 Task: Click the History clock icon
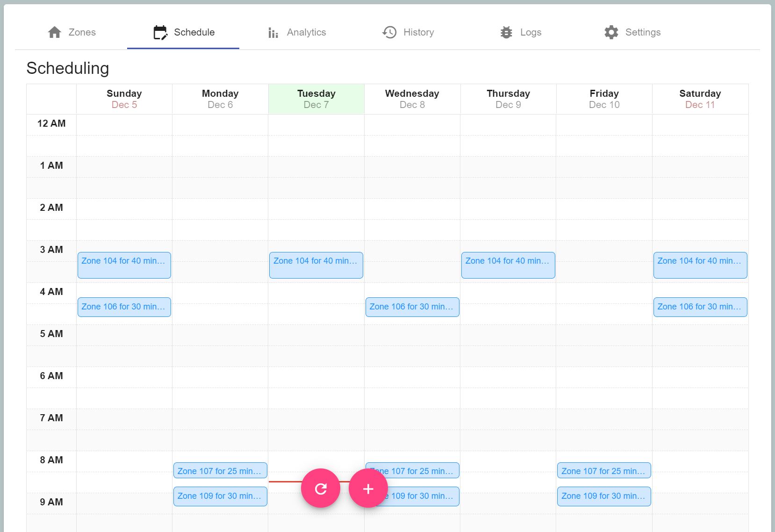[x=389, y=32]
